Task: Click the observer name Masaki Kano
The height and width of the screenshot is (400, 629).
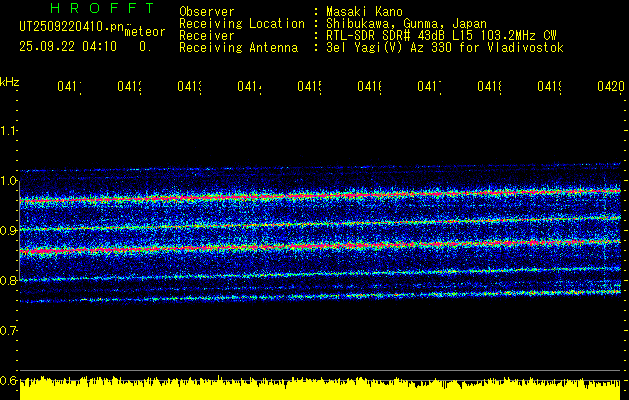Action: tap(364, 11)
